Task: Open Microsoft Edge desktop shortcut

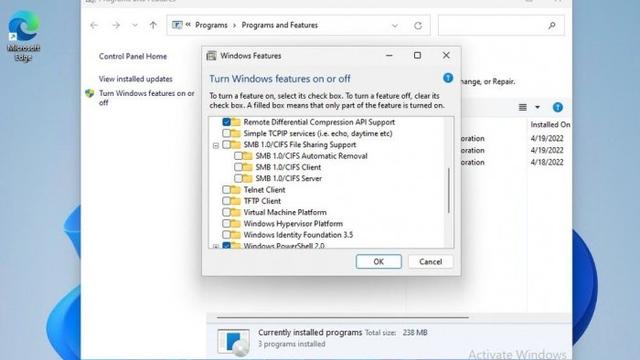Action: coord(23,36)
